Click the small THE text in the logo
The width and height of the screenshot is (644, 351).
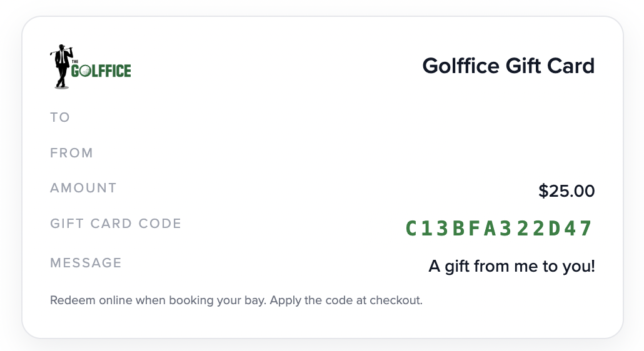coord(75,62)
